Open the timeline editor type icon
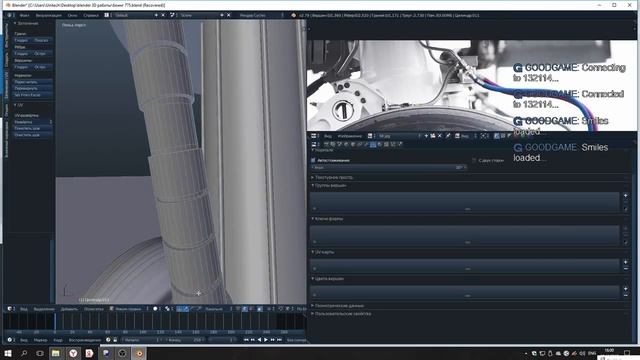The image size is (640, 360). pyautogui.click(x=10, y=340)
